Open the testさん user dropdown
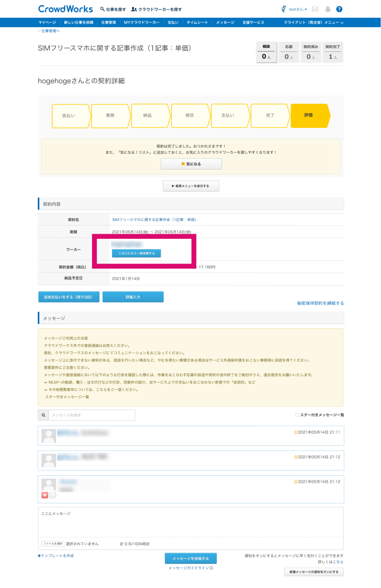The height and width of the screenshot is (588, 381). coord(298,9)
